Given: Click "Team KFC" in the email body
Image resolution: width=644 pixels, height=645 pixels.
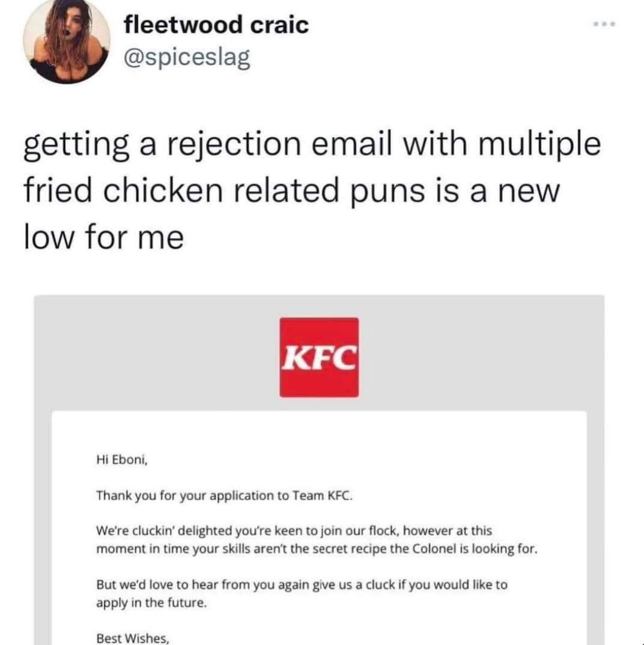Looking at the screenshot, I should [x=324, y=496].
